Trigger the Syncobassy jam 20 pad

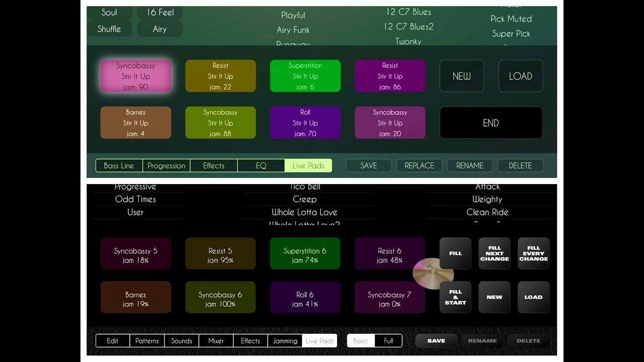click(390, 123)
